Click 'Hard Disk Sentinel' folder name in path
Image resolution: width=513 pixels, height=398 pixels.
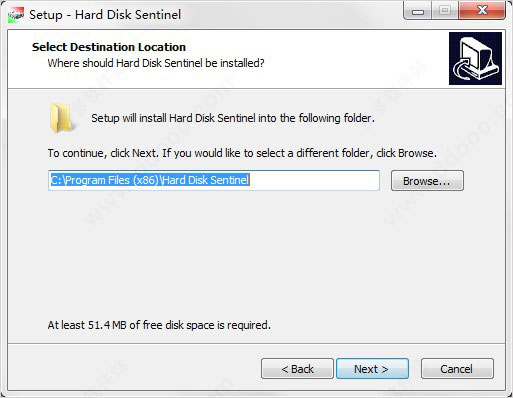(206, 180)
